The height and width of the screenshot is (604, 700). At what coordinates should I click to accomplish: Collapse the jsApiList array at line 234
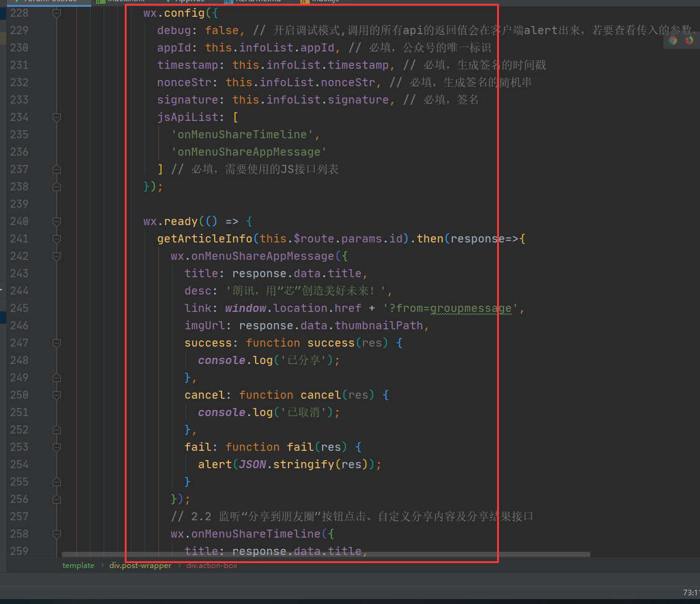[56, 117]
